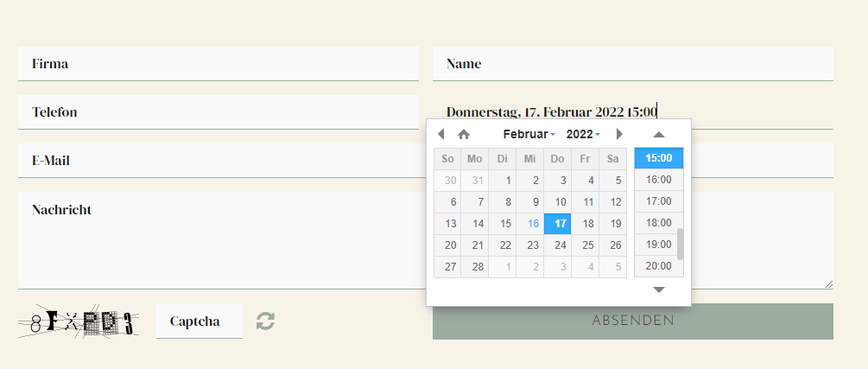Click the home icon to jump to today
This screenshot has width=868, height=369.
click(x=464, y=134)
